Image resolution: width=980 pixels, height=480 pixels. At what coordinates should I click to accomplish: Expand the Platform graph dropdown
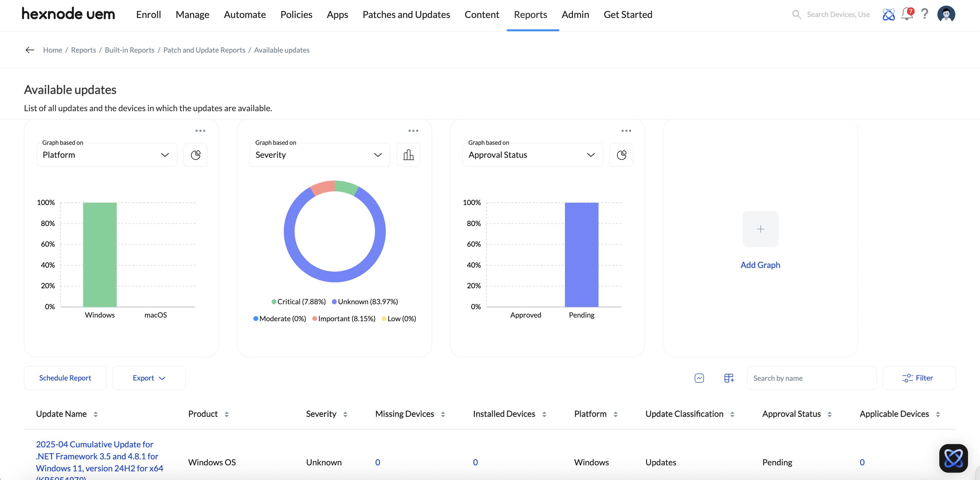tap(107, 155)
